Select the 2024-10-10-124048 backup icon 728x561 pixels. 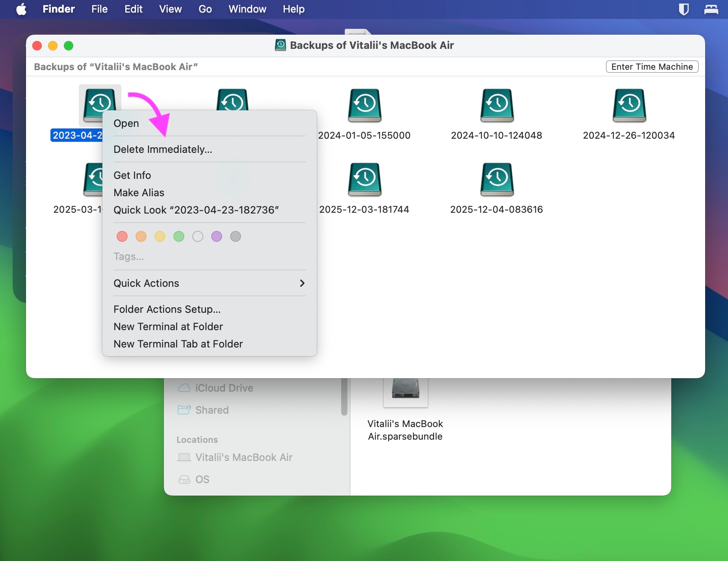497,105
